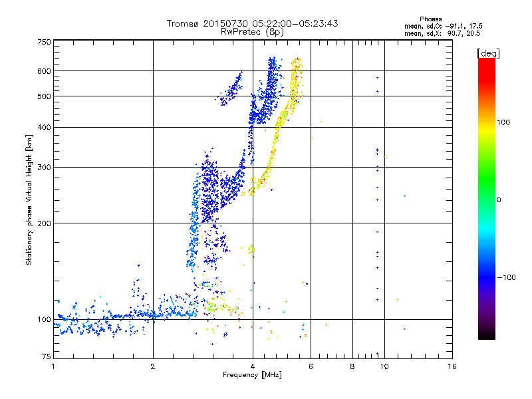Click the y-axis tick label "300"
This screenshot has height=399, width=532.
[44, 168]
